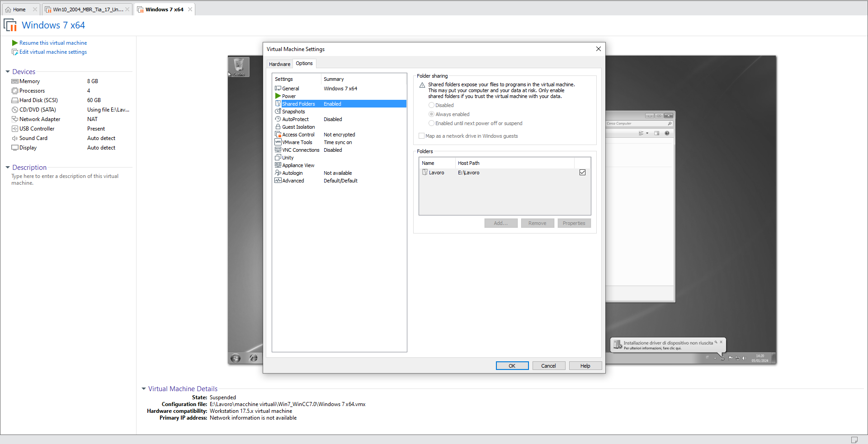Click Edit virtual machine settings link

pyautogui.click(x=53, y=52)
